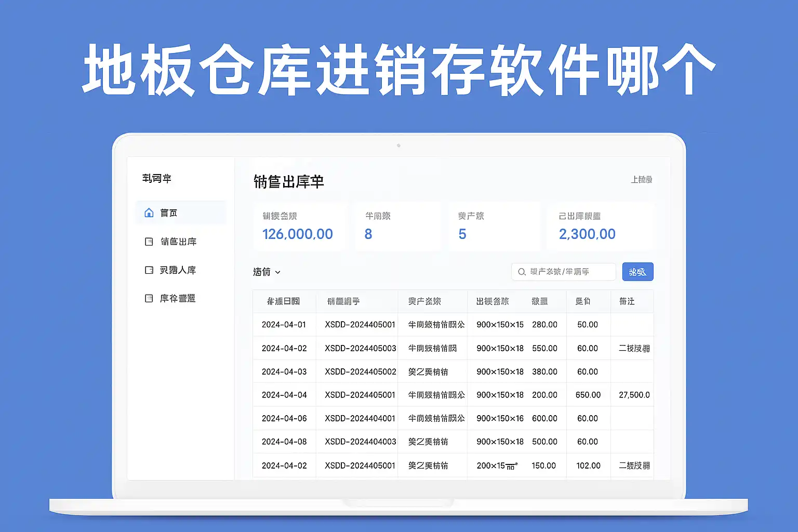This screenshot has height=532, width=798.
Task: Expand the filter dropdown above the table
Action: [x=267, y=272]
